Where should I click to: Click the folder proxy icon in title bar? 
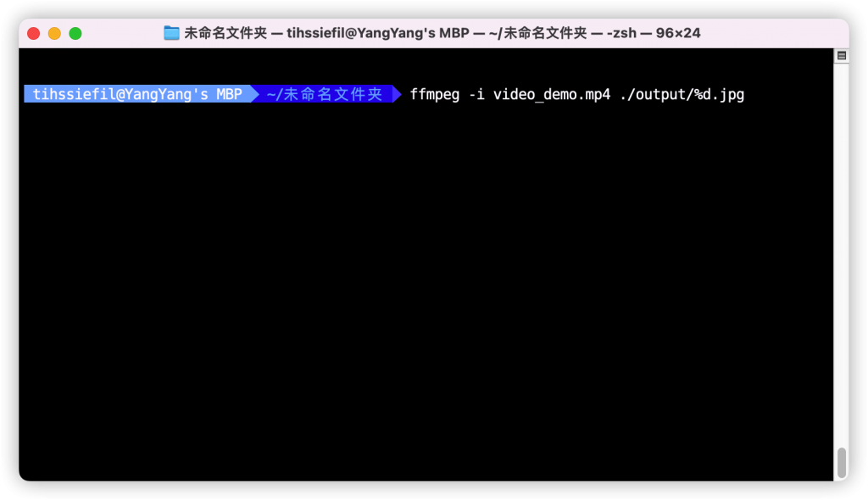point(171,33)
